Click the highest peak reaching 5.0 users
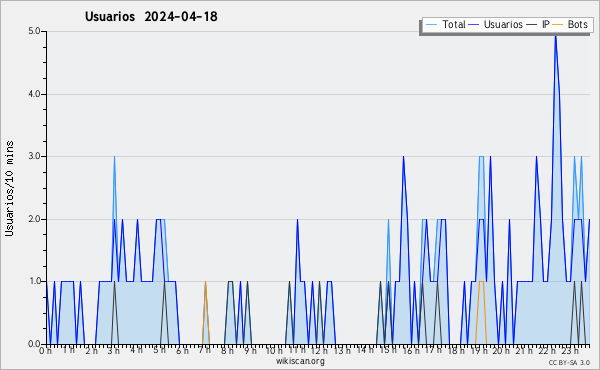 pos(555,34)
